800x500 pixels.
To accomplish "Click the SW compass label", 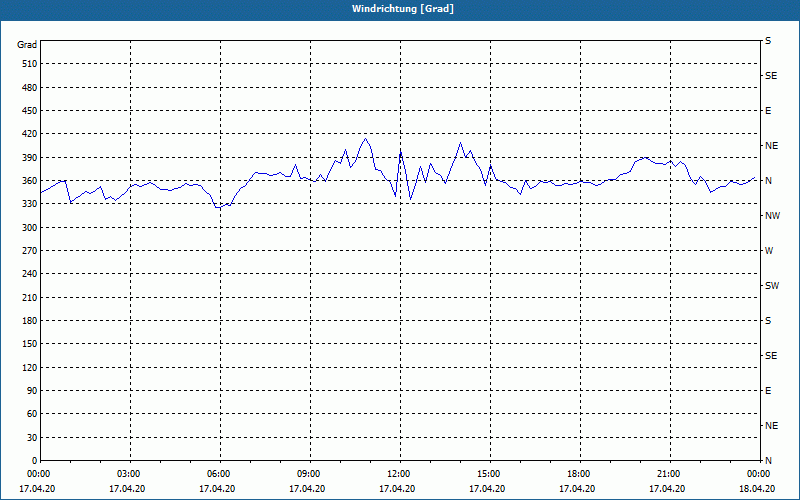I will [772, 286].
